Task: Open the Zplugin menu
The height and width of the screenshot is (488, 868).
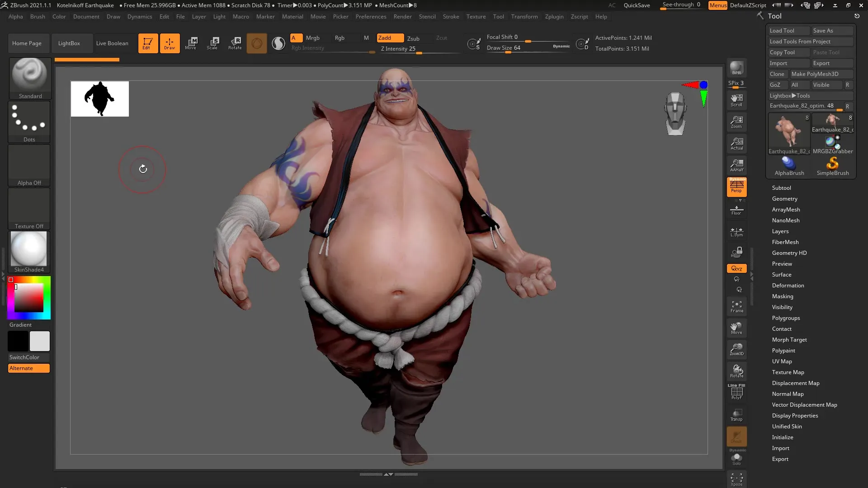Action: click(554, 17)
